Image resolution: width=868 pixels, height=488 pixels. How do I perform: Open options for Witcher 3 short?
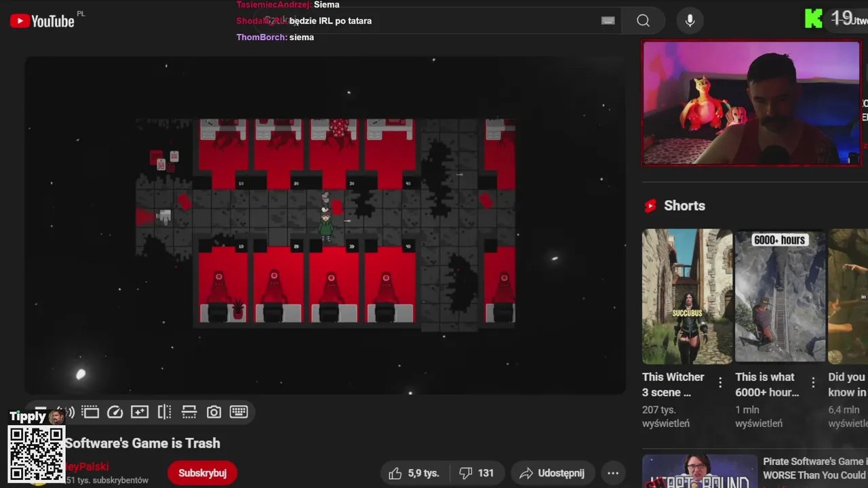[x=720, y=383]
